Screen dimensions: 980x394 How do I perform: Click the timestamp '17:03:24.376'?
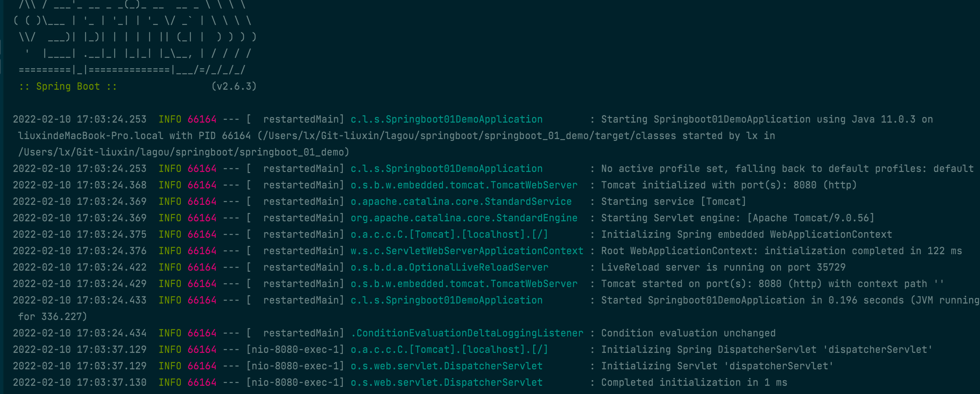(x=111, y=251)
